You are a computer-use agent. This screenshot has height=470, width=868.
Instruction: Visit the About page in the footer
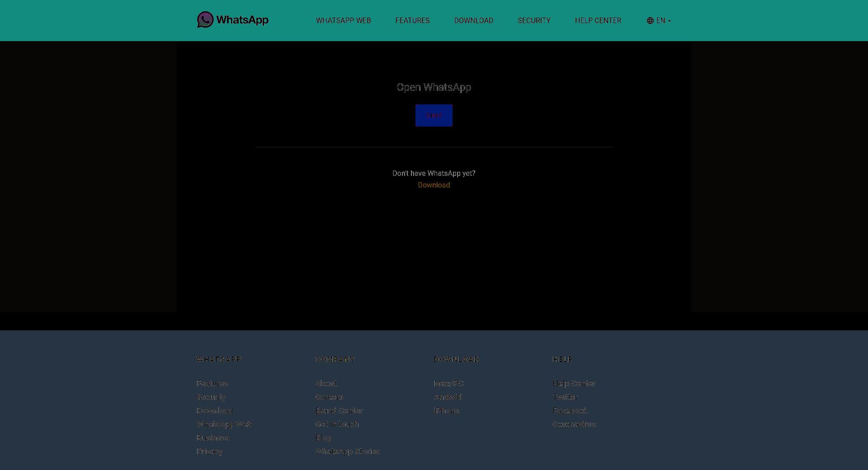[326, 383]
